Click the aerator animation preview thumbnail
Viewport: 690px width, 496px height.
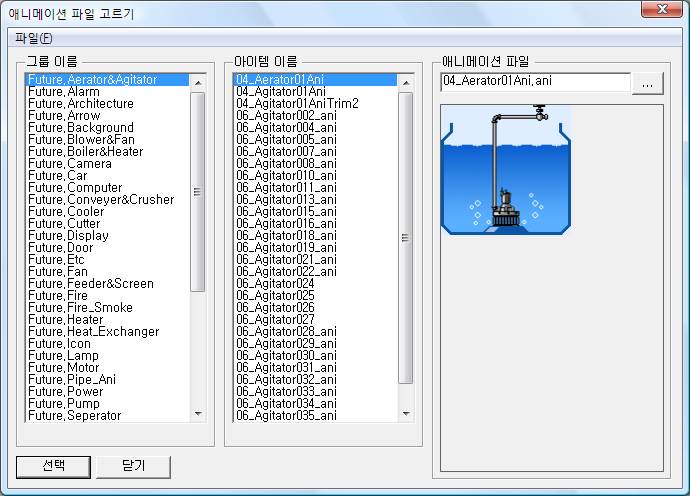click(x=506, y=169)
